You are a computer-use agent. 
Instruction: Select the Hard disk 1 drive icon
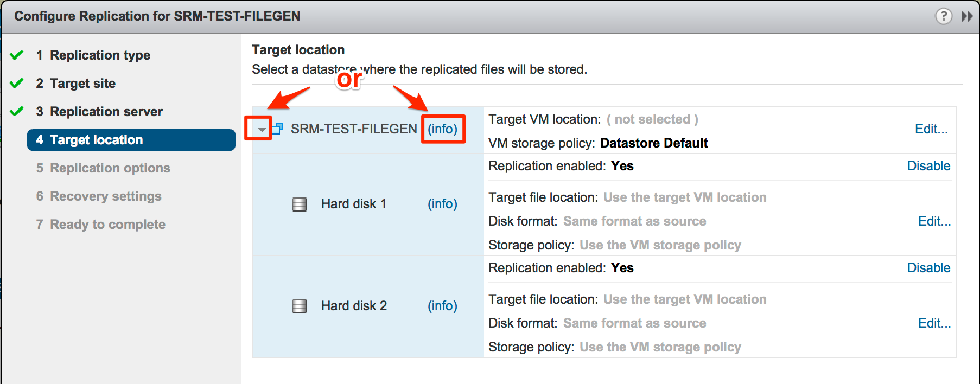299,203
